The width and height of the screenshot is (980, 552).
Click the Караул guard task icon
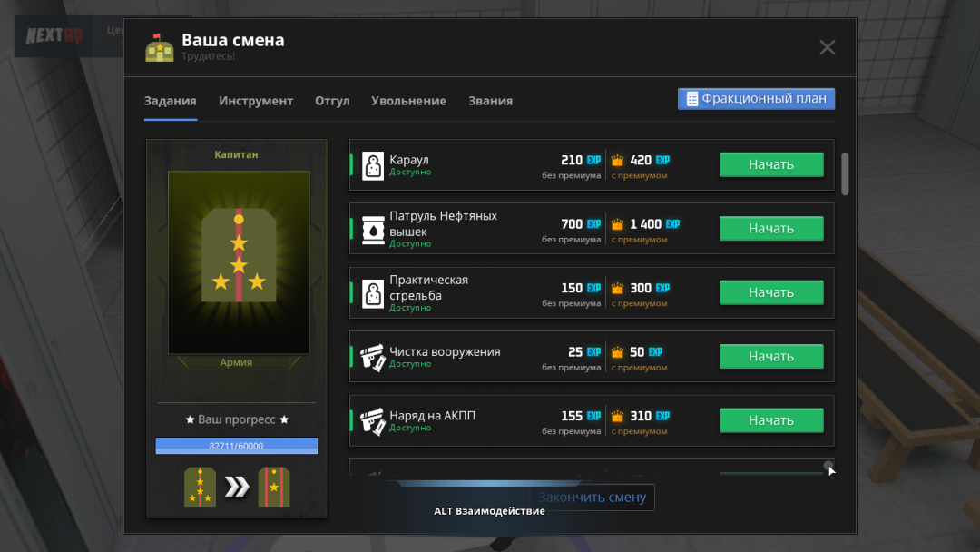pos(373,165)
